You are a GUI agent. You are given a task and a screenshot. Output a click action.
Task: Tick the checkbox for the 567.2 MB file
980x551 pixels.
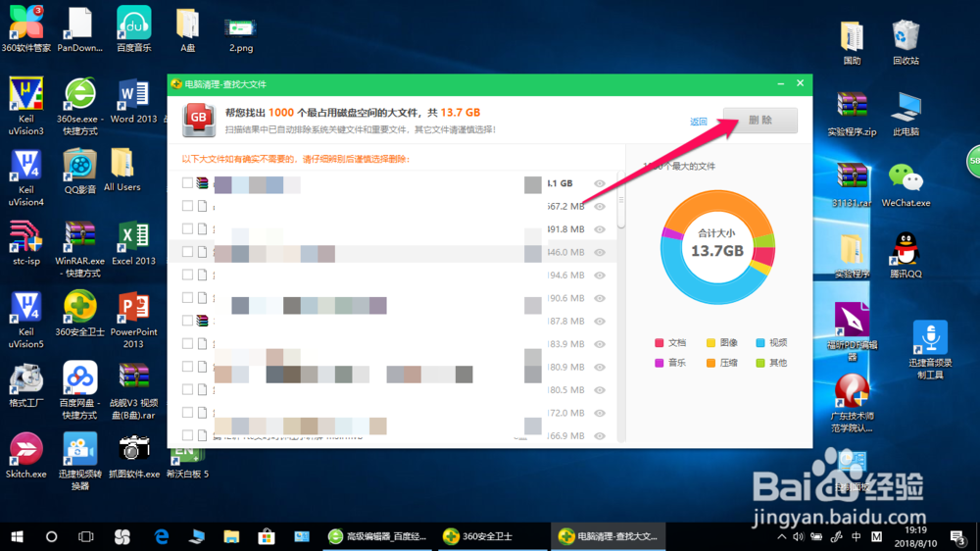click(187, 206)
